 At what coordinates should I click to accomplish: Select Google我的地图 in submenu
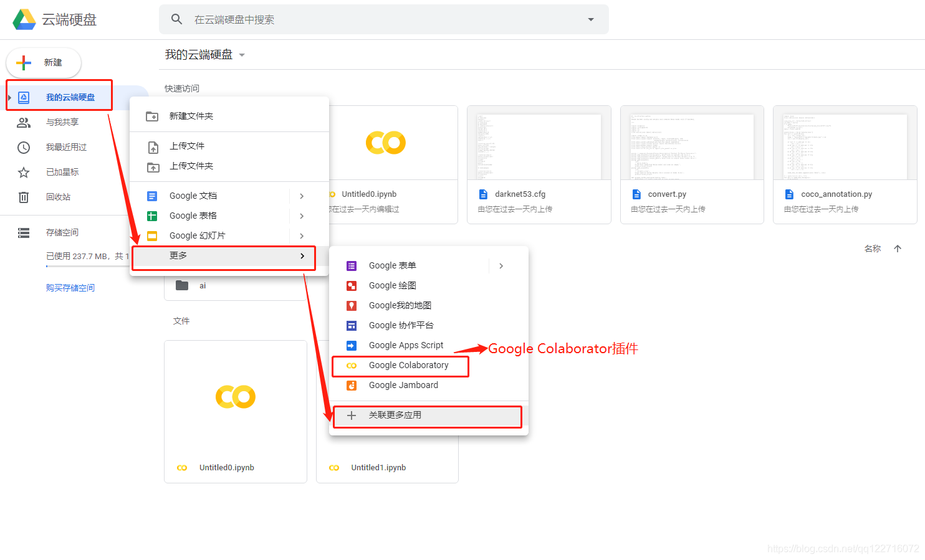429,305
